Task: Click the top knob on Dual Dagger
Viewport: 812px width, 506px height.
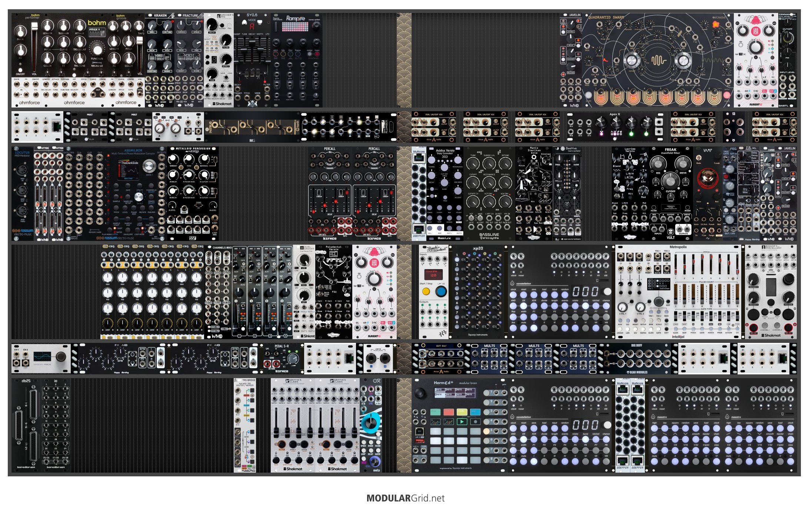Action: click(x=304, y=259)
